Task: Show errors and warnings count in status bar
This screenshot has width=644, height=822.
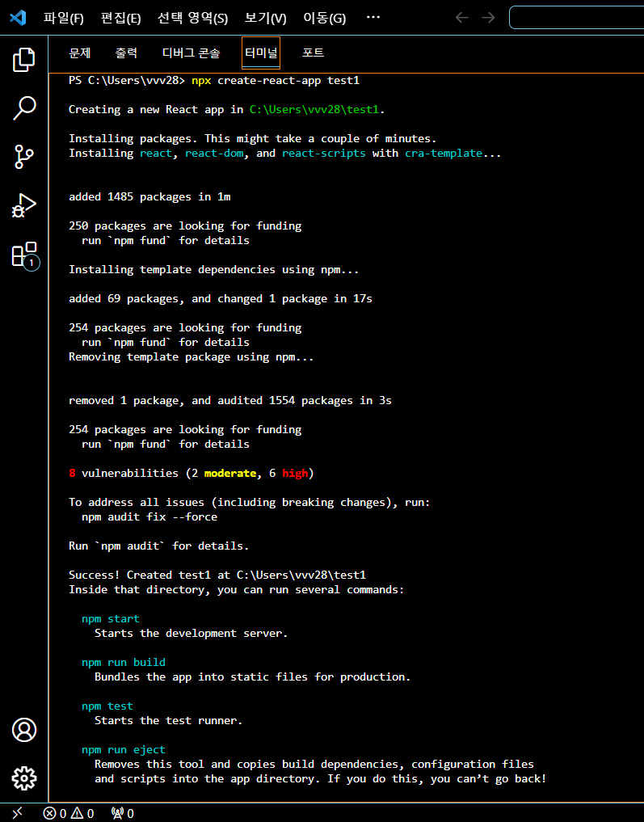Action: coord(69,813)
